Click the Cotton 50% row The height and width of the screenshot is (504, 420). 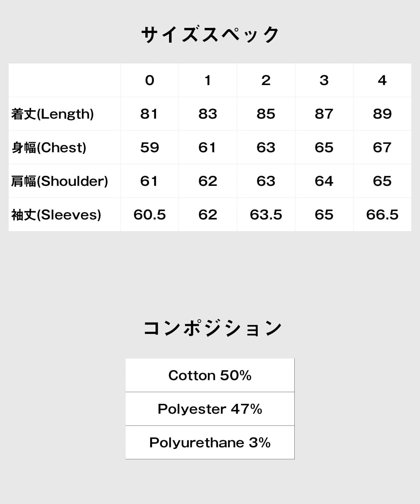tap(210, 375)
